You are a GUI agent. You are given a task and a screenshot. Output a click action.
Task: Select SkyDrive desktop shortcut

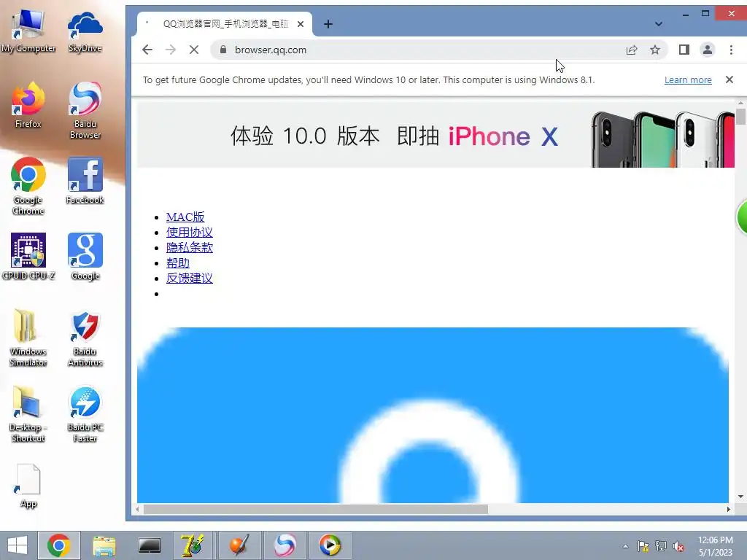coord(85,31)
